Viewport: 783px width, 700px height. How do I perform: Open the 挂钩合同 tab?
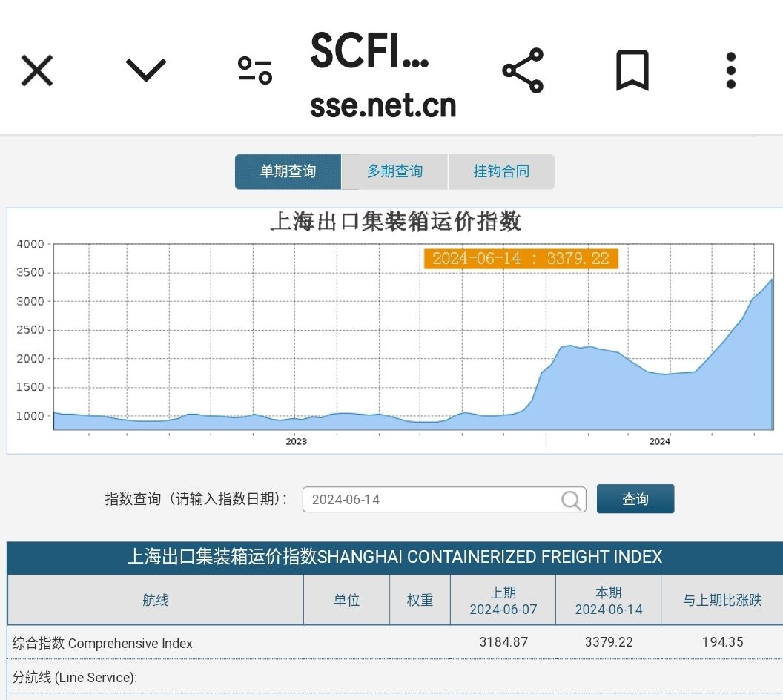[x=501, y=171]
